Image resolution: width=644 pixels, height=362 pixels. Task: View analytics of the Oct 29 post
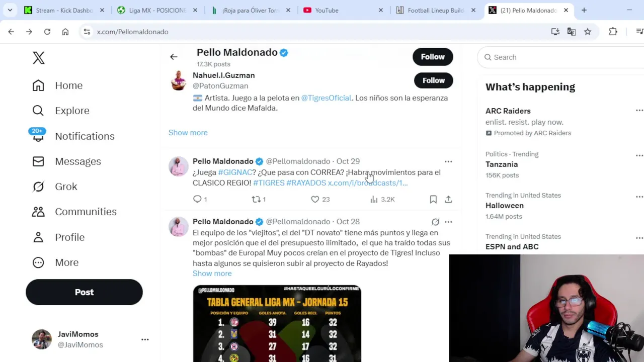[x=382, y=200]
